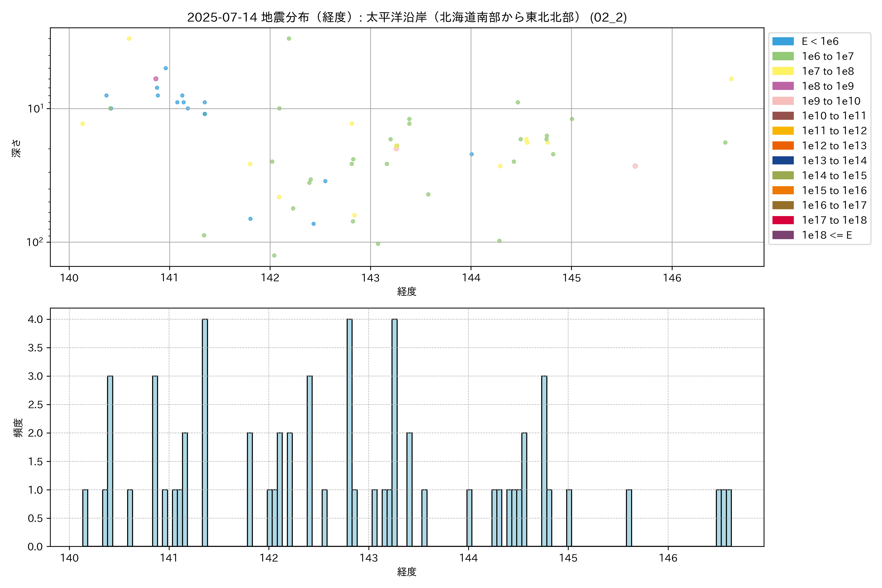Click the 経度 label under the scatter plot
This screenshot has height=588, width=882.
[x=407, y=291]
